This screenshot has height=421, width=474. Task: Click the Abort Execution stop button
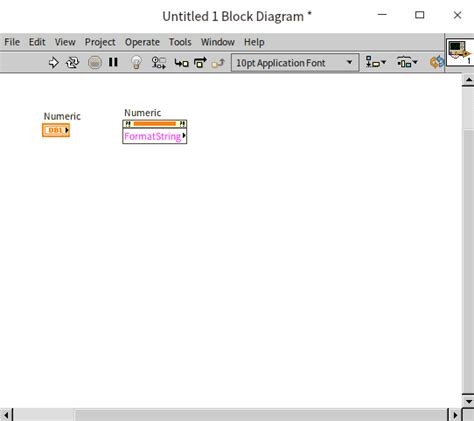pyautogui.click(x=95, y=63)
